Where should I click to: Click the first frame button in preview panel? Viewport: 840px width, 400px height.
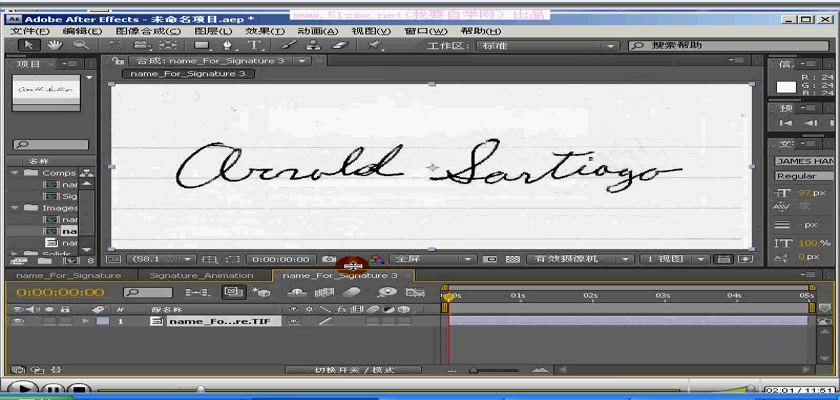pos(786,123)
